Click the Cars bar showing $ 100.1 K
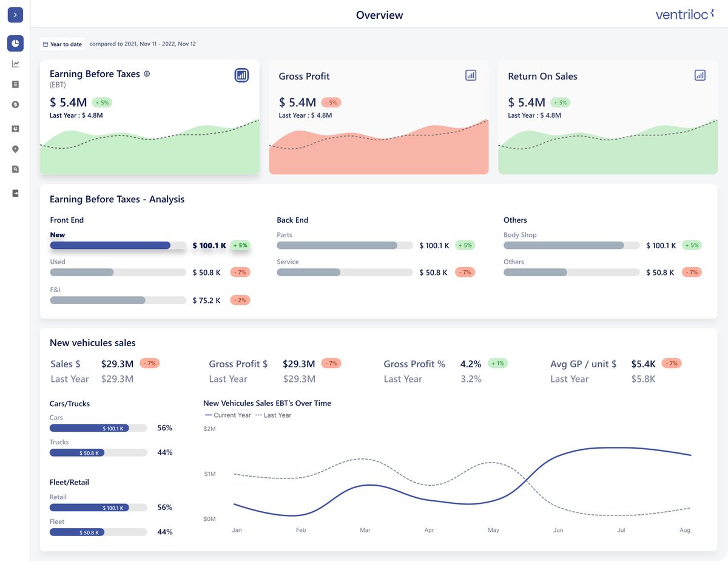Screen dimensions: 728x561 (x=98, y=428)
